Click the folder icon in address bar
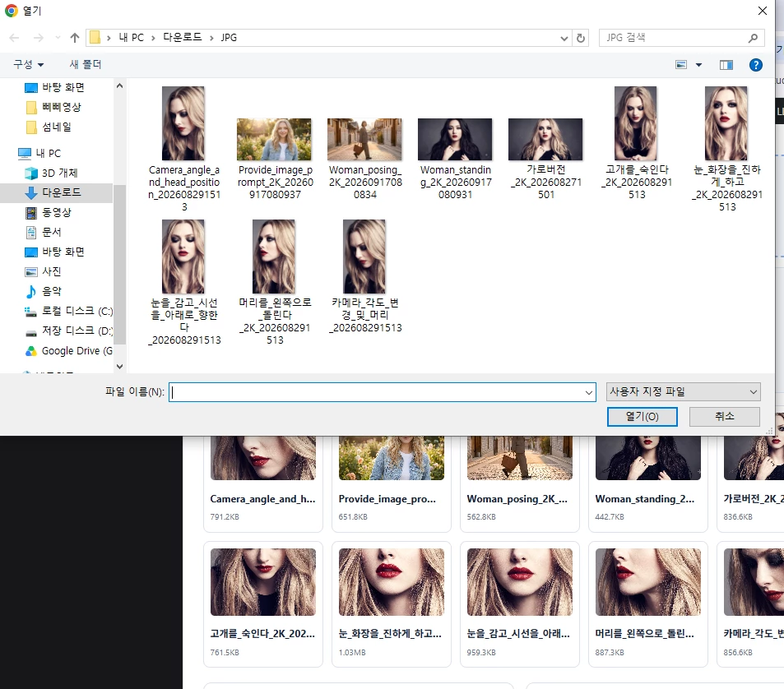Screen dimensions: 784x689 point(95,38)
